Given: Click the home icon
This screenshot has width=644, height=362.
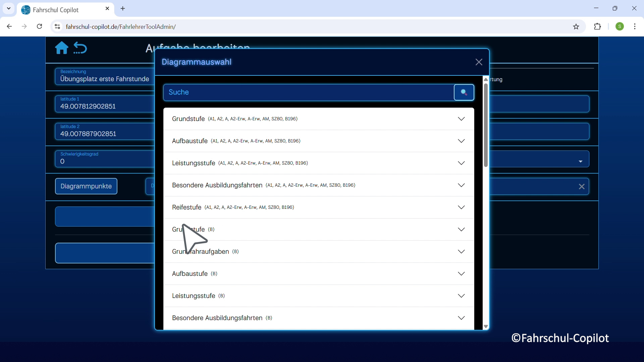Looking at the screenshot, I should [61, 48].
